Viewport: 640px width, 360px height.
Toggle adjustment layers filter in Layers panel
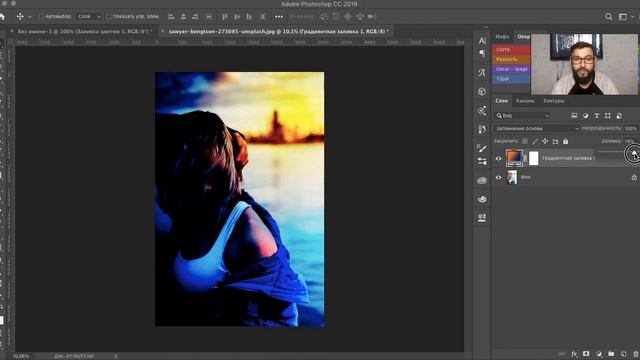586,116
